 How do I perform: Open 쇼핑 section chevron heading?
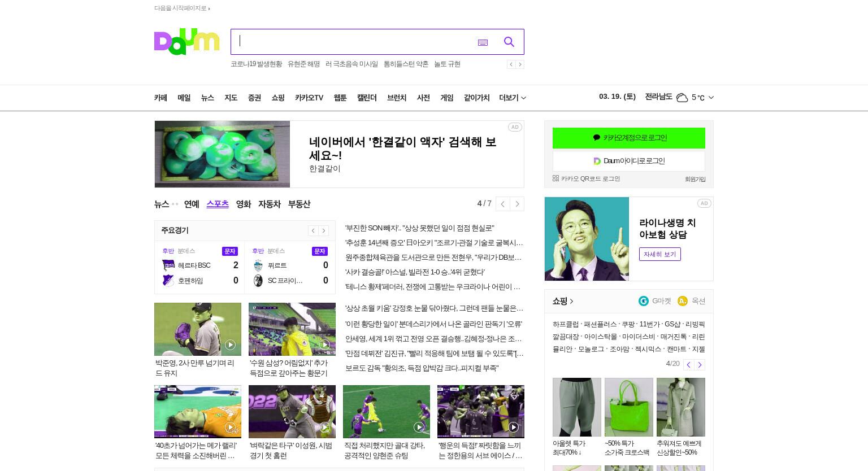[563, 301]
